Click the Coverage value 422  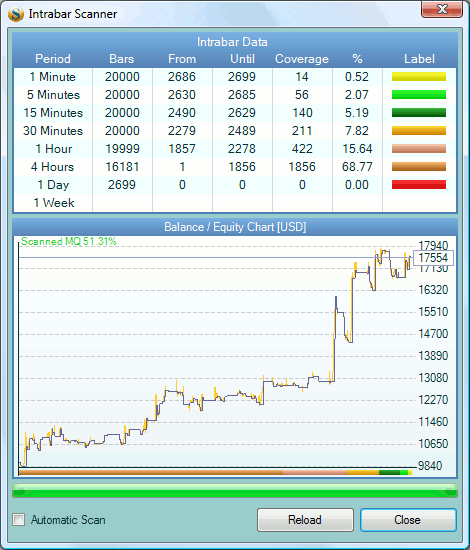click(x=302, y=149)
